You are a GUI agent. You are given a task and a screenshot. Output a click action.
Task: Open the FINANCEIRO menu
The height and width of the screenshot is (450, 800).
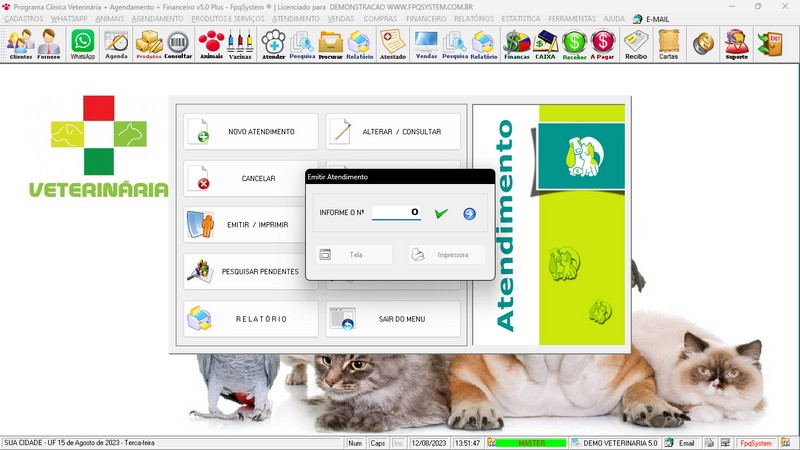tap(426, 19)
